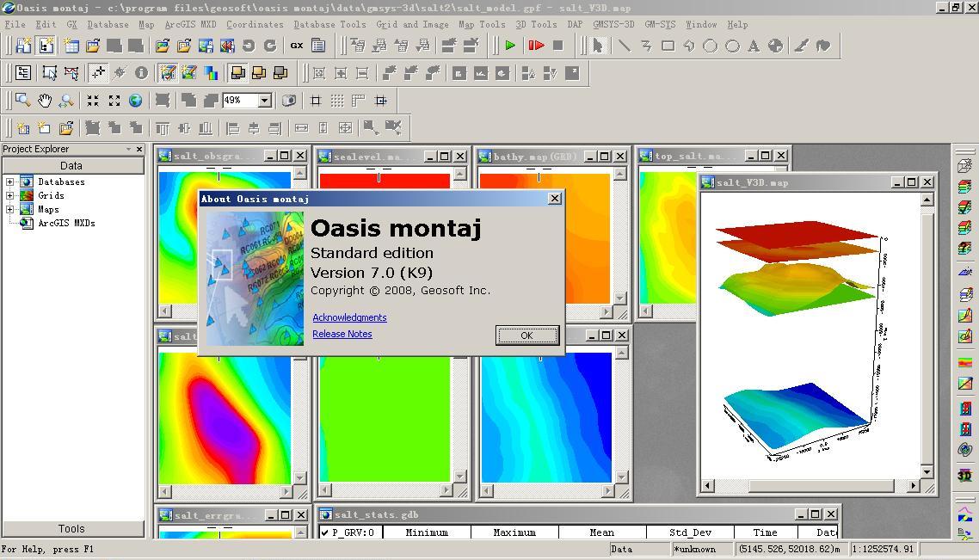Click scroll-down arrow in salt_V3D.map window
The width and height of the screenshot is (979, 560).
(927, 472)
